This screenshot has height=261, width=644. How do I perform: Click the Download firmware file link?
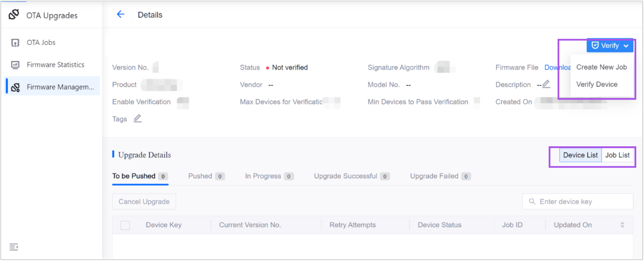(558, 67)
